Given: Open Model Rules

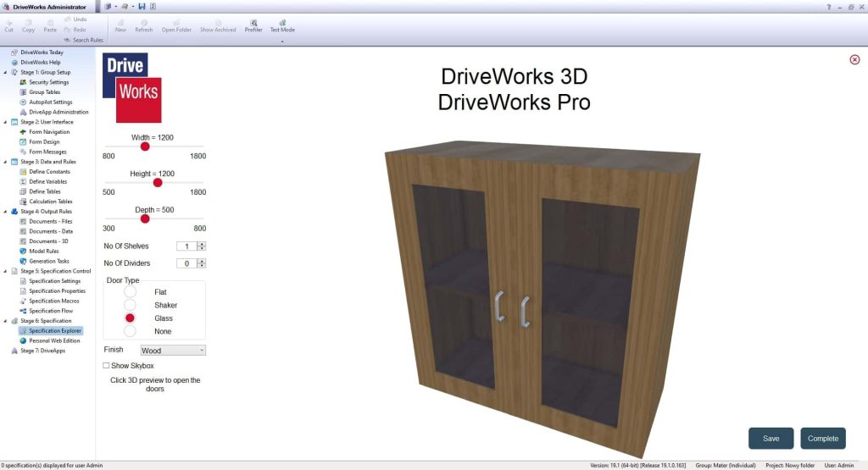Looking at the screenshot, I should tap(39, 251).
